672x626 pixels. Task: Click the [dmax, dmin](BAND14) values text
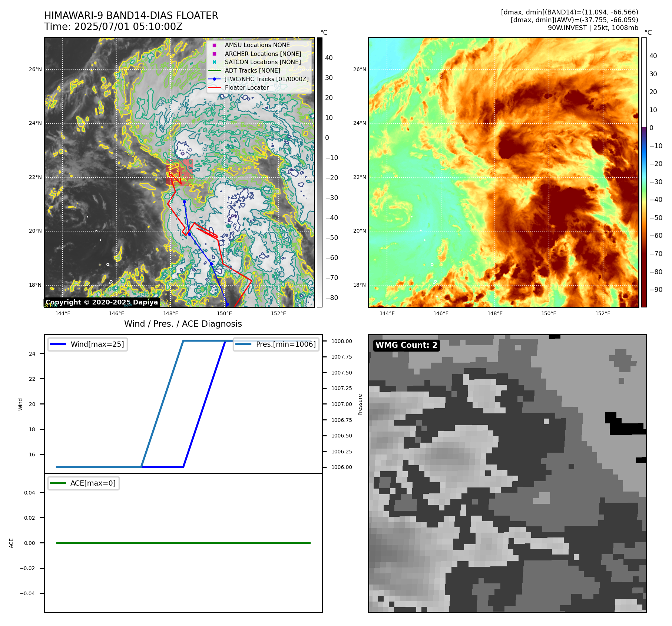[569, 12]
